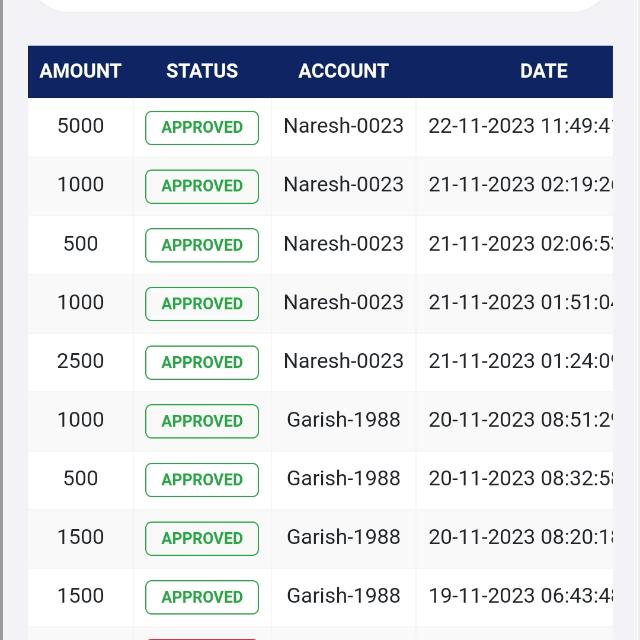Screen dimensions: 640x640
Task: Click APPROVED badge in the 2500 row
Action: coord(202,362)
